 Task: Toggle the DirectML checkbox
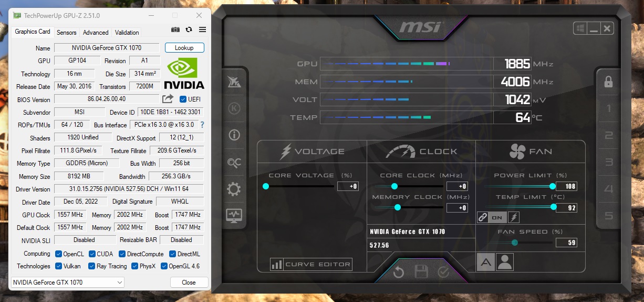tap(173, 254)
